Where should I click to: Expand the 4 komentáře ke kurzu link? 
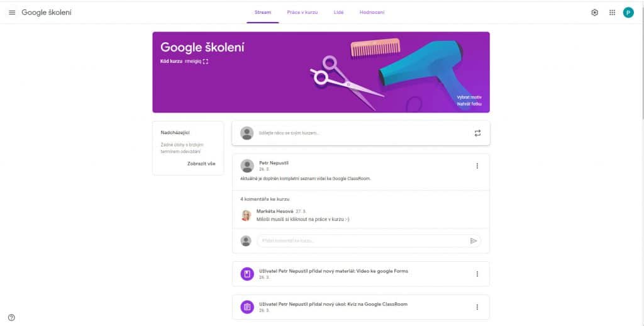[265, 199]
